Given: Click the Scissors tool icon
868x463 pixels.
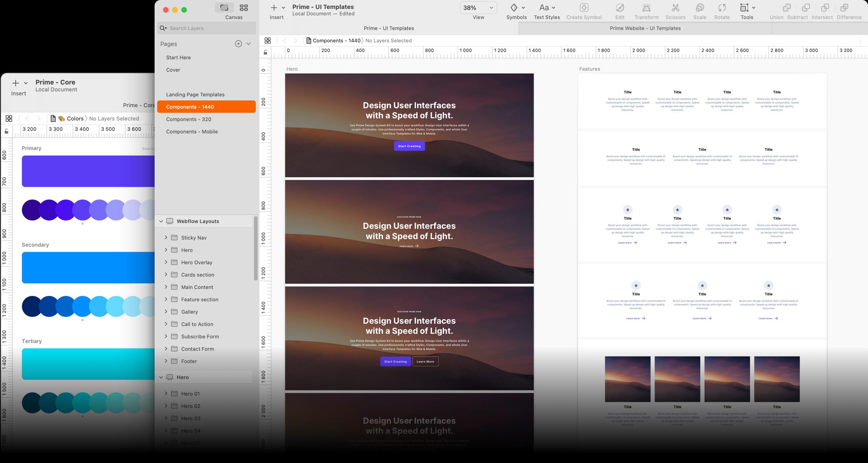Looking at the screenshot, I should coord(675,8).
